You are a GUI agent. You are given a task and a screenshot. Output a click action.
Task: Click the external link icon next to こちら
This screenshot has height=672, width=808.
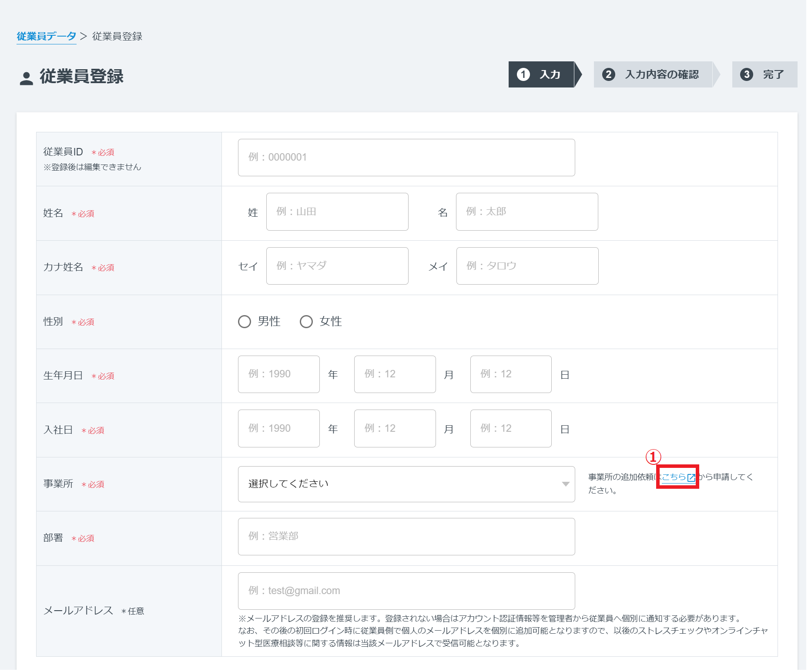691,477
